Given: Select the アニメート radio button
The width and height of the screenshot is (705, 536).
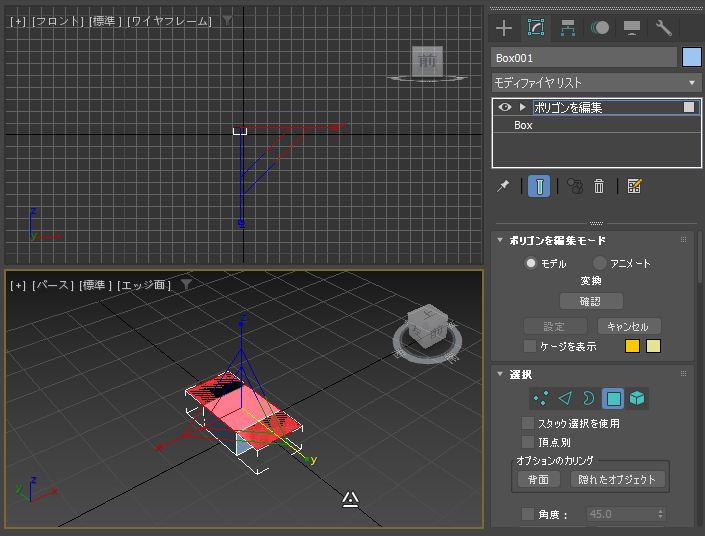Looking at the screenshot, I should click(x=600, y=263).
